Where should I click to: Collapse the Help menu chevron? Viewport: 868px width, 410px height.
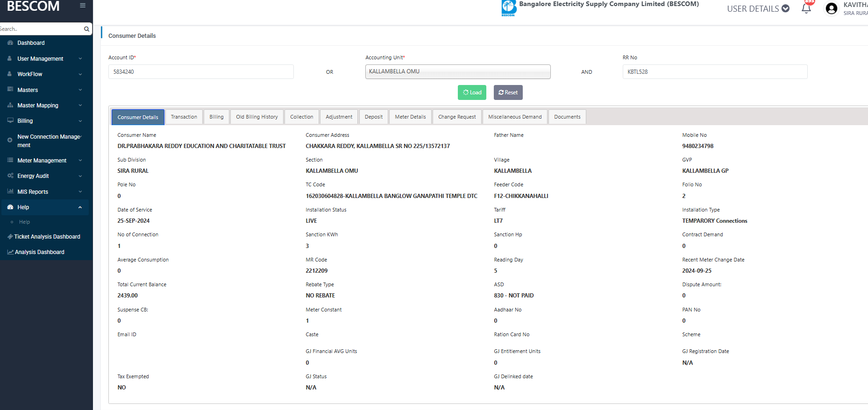[80, 207]
